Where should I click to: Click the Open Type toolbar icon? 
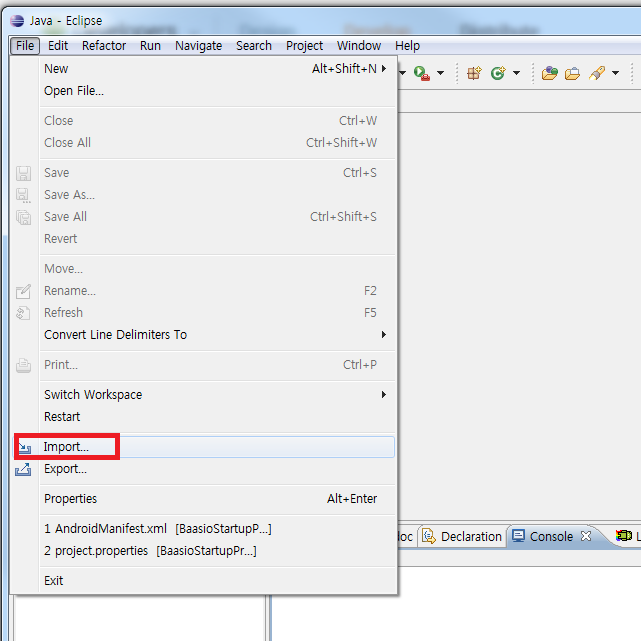549,73
